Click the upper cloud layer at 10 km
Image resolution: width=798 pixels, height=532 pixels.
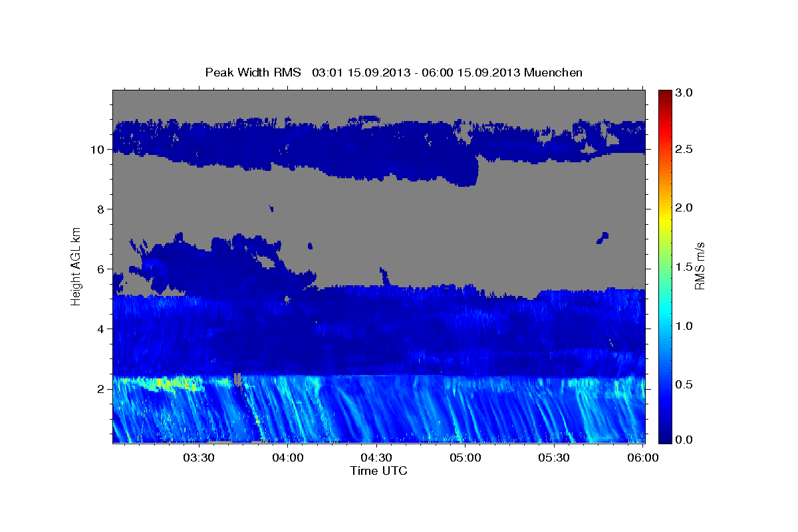pos(378,150)
